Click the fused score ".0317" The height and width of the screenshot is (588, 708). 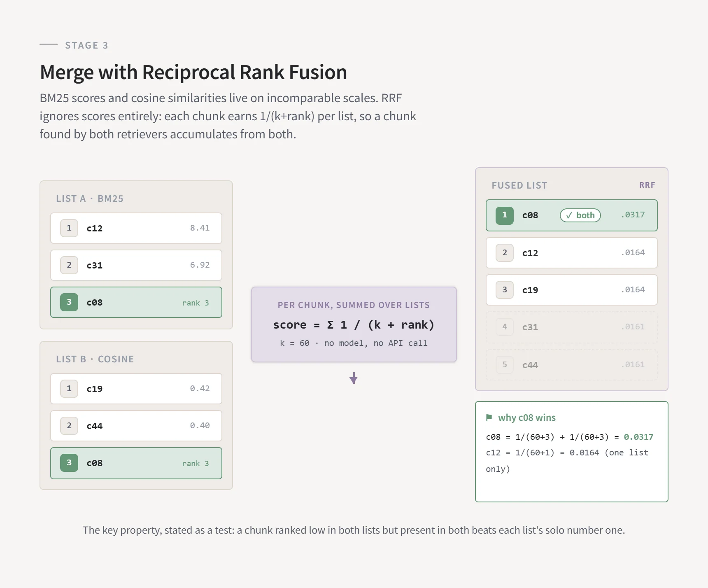pyautogui.click(x=633, y=215)
